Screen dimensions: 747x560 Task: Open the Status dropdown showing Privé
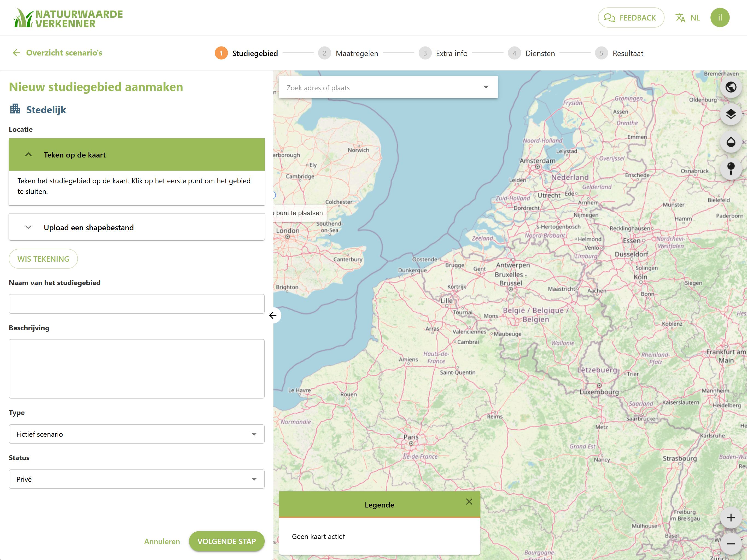(136, 479)
